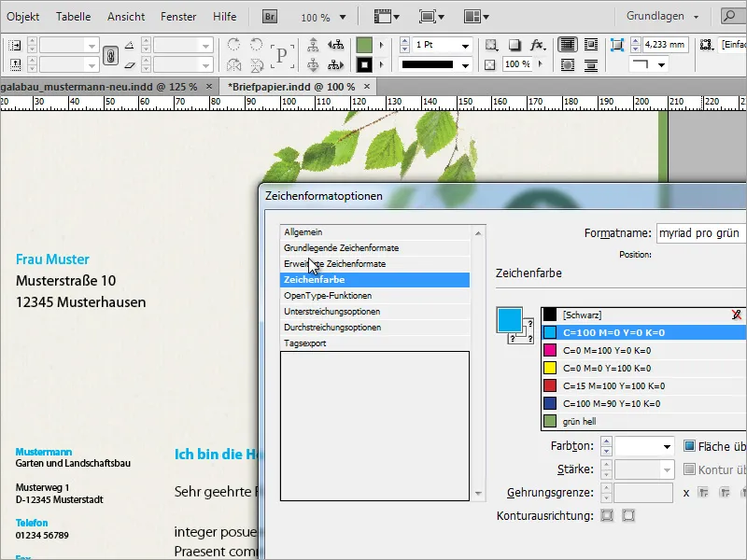
Task: Select jump object text wrap icon
Action: tap(591, 64)
